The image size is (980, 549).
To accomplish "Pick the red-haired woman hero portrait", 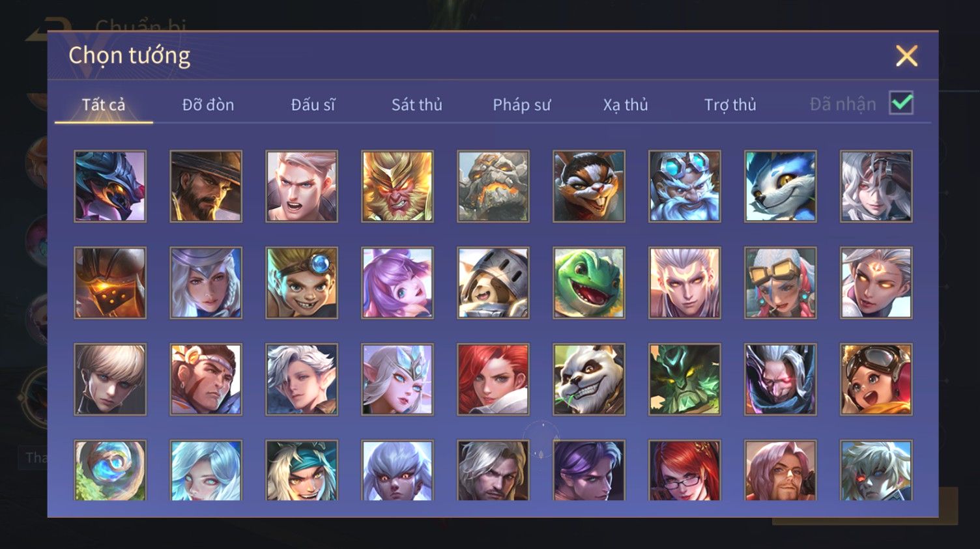I will click(x=493, y=379).
